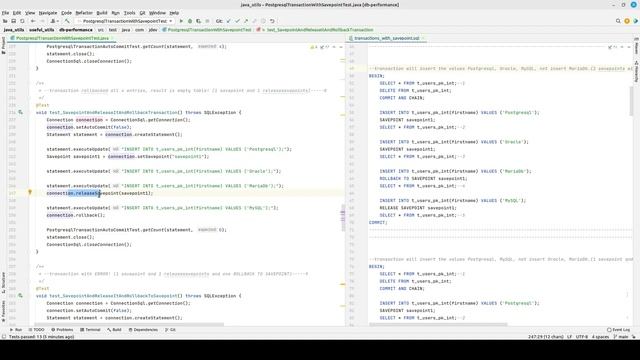Click run gutter icon for test_SavepointAndReleaseItAndRollbackToSavepoint
640x360 pixels.
20,296
